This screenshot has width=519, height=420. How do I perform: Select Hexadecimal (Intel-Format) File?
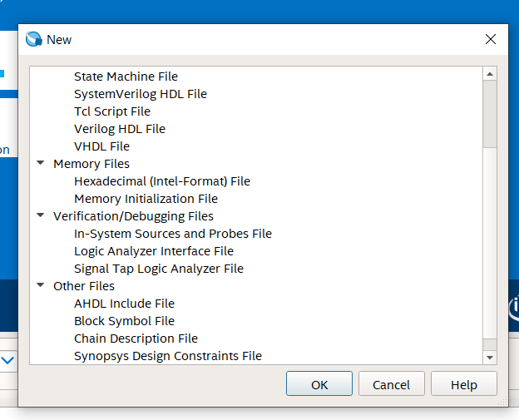161,181
